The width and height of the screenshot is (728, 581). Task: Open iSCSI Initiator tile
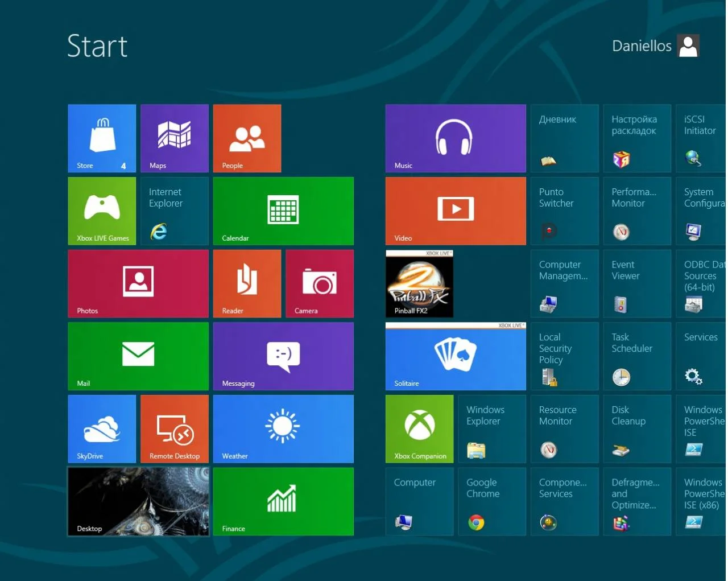click(x=702, y=138)
